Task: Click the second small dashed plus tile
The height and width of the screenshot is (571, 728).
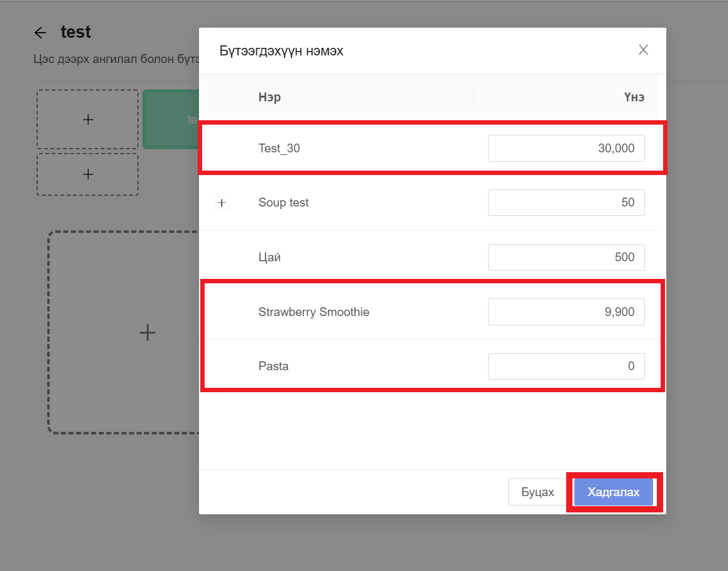Action: click(88, 174)
